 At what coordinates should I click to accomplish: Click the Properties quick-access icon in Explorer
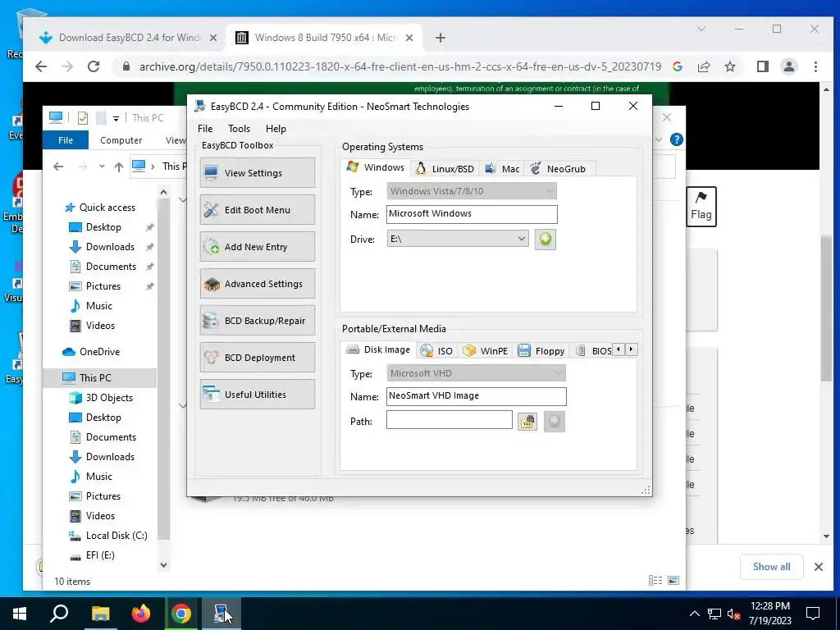pyautogui.click(x=83, y=118)
